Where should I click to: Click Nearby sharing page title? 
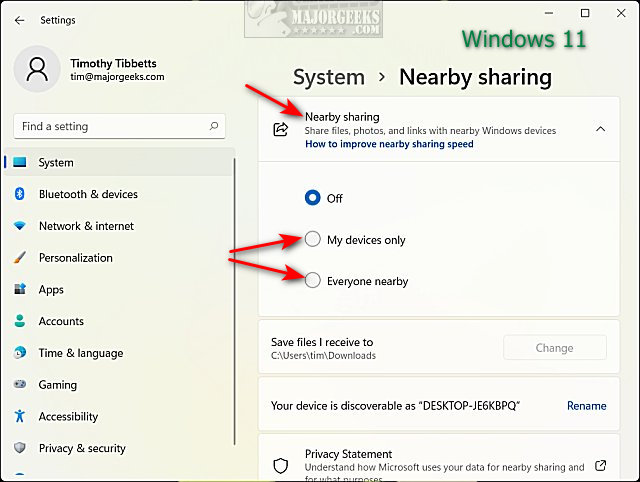tap(476, 77)
